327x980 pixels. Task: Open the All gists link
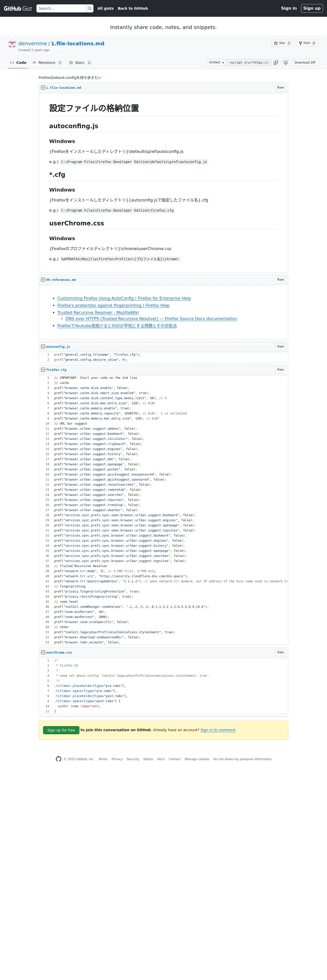[105, 8]
